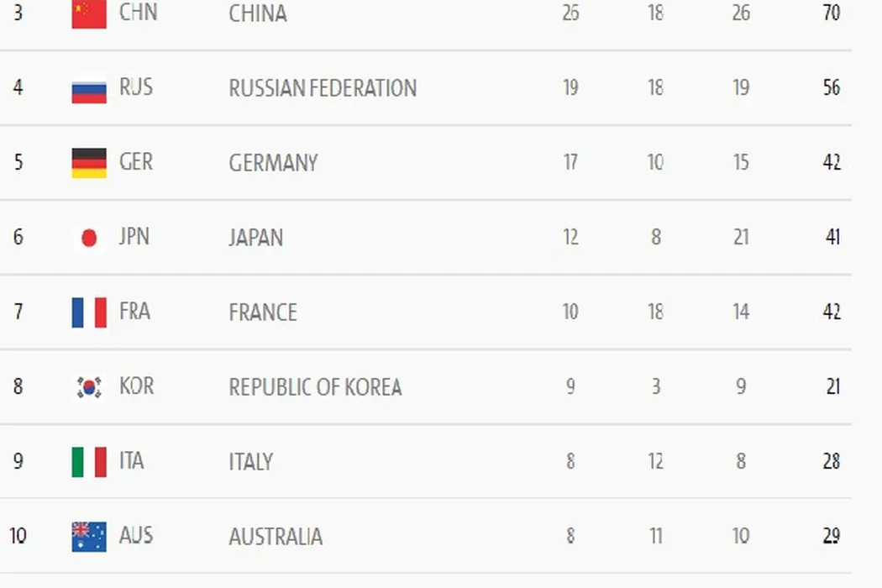Click the Republic of Korea flag
This screenshot has width=882, height=588.
89,387
